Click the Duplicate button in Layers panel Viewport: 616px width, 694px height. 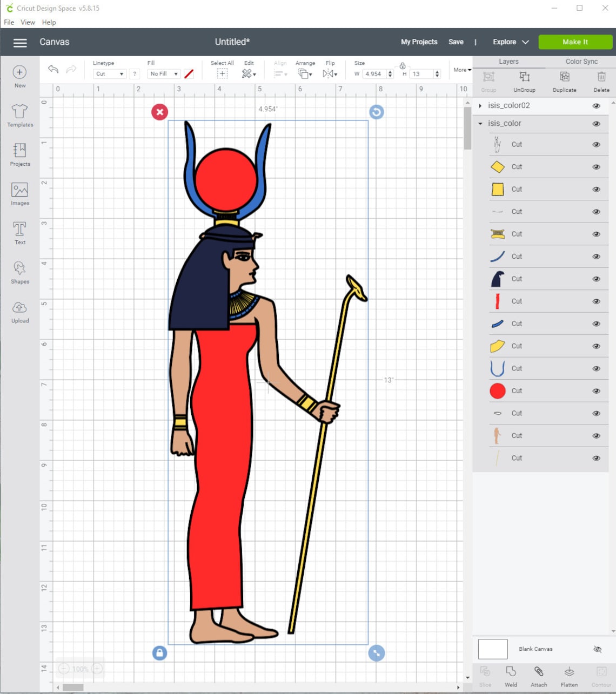[564, 81]
